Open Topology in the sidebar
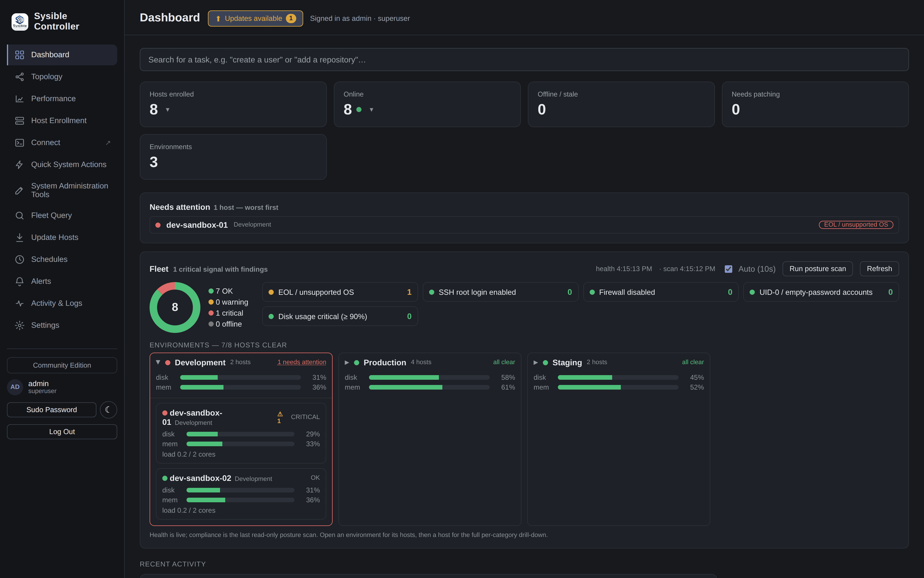This screenshot has width=924, height=578. [62, 77]
